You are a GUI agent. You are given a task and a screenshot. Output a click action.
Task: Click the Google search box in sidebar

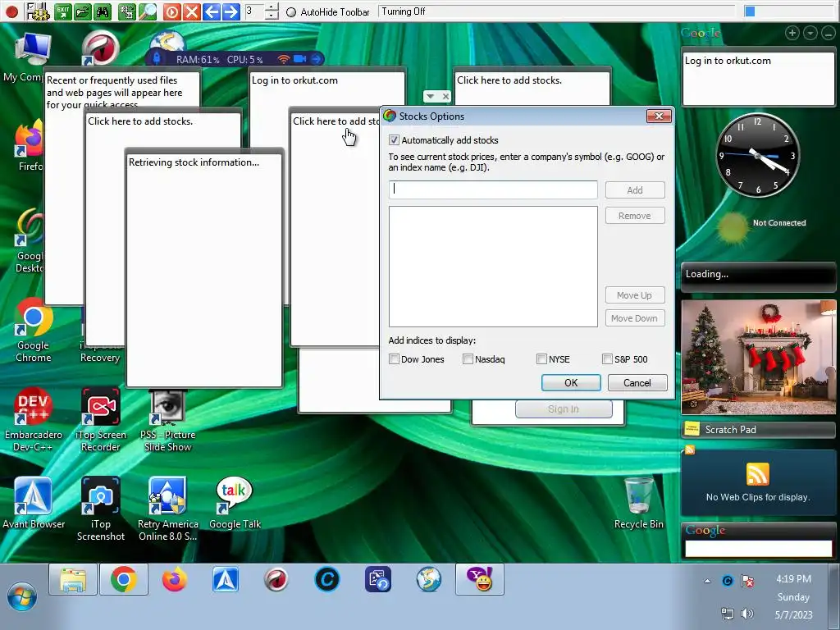[x=758, y=549]
